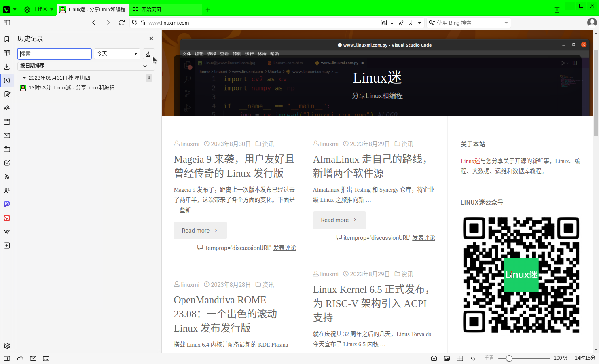Open OpenMandriva ROME article title
Screen dimensions: 599x364
pyautogui.click(x=225, y=314)
